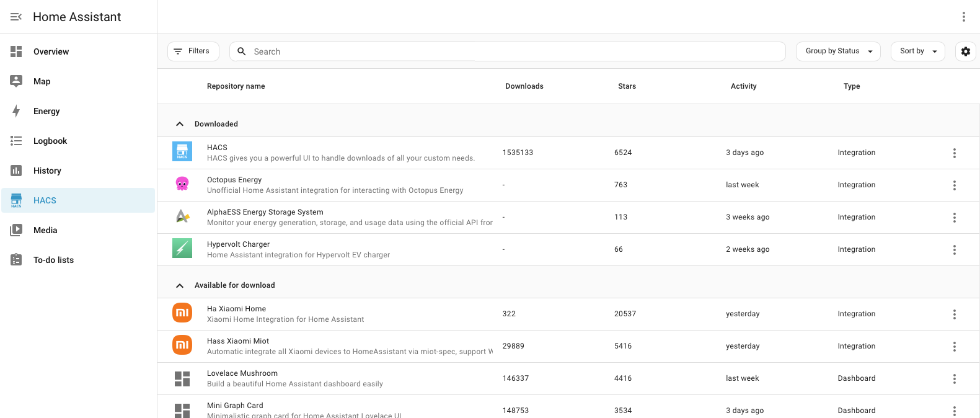This screenshot has width=980, height=418.
Task: Open the Hypervolt Charger repository entry
Action: 568,250
